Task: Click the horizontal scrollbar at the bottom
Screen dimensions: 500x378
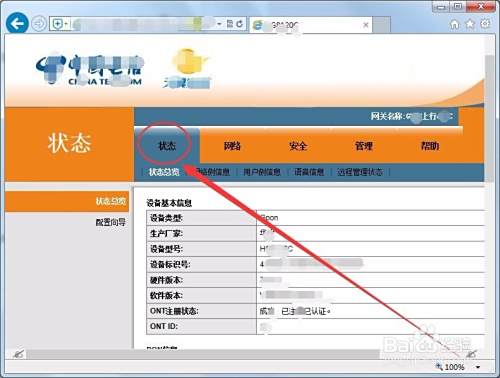Action: 203,354
